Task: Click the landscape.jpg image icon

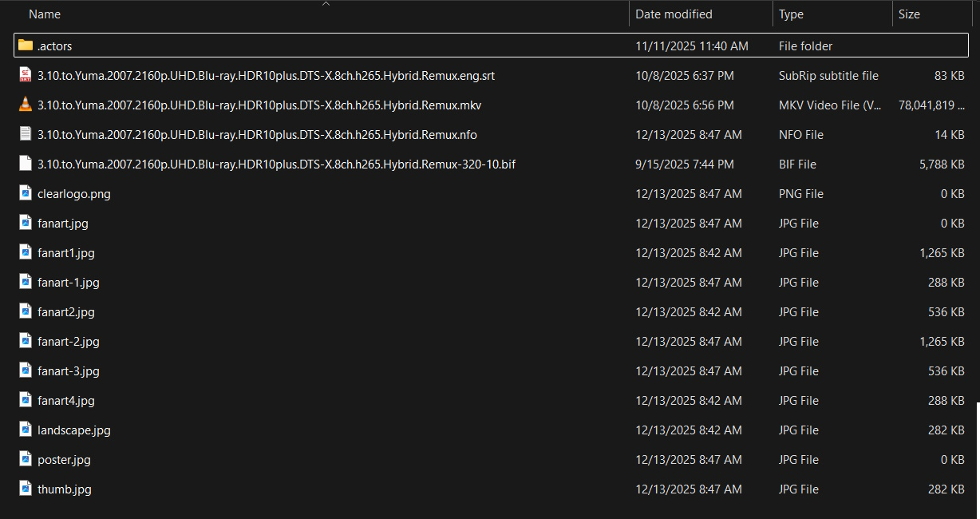Action: [x=26, y=430]
